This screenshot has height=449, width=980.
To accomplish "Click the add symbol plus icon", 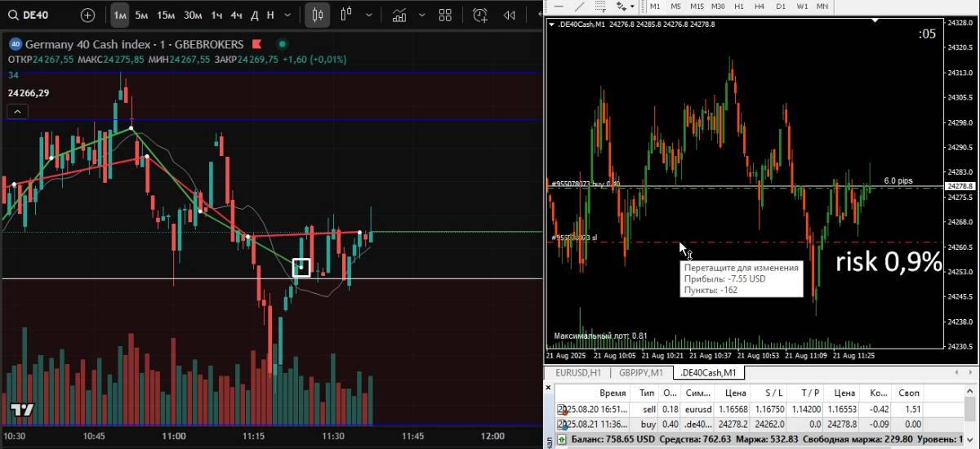I will coord(88,15).
